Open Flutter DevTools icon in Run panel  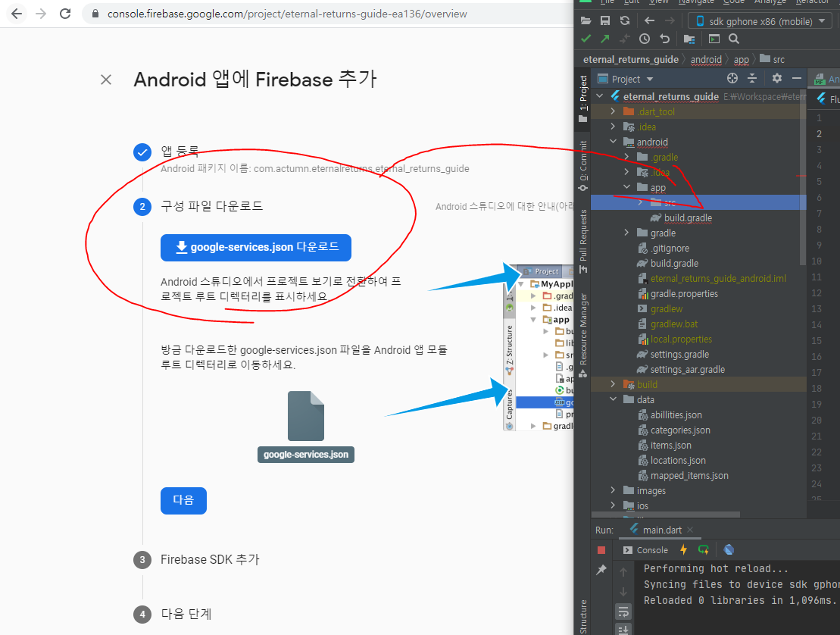(729, 550)
